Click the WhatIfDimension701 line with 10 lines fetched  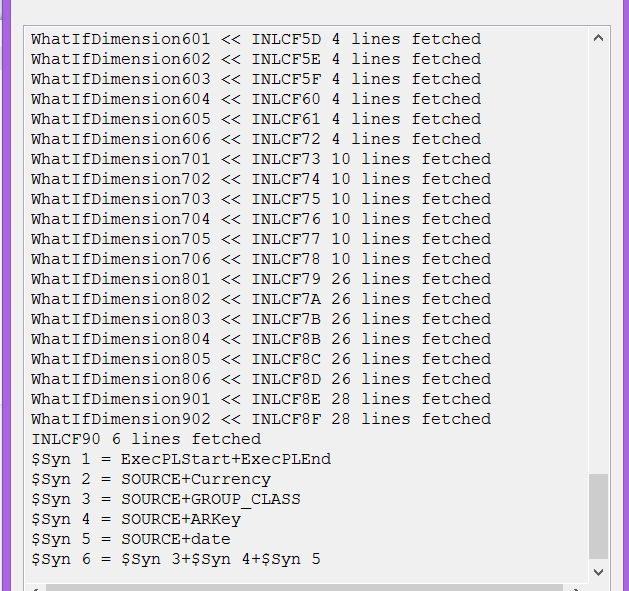click(x=260, y=159)
